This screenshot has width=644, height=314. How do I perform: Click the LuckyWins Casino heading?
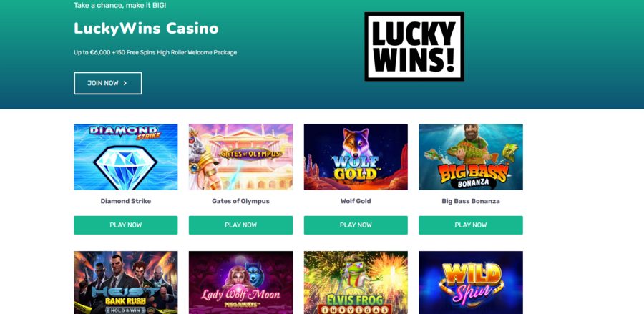[146, 29]
